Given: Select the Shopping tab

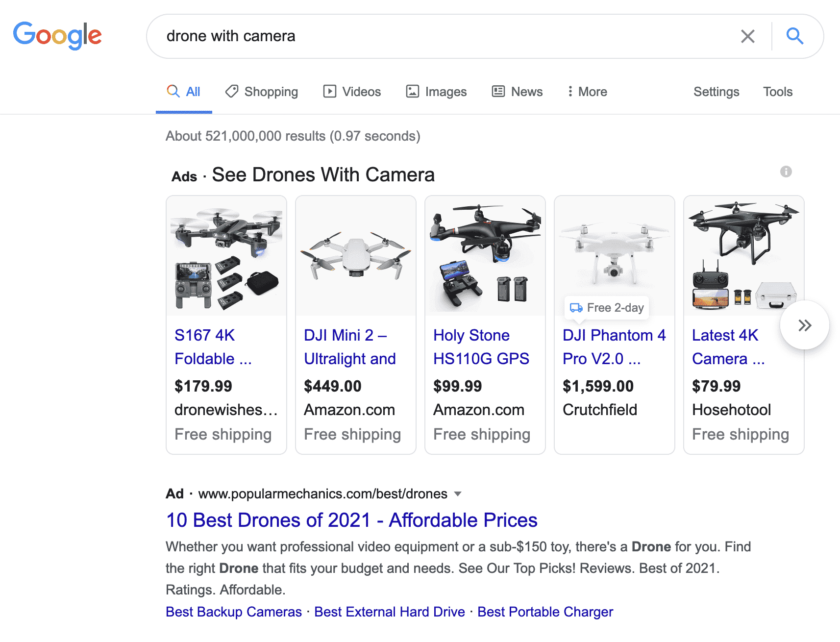Looking at the screenshot, I should point(262,92).
